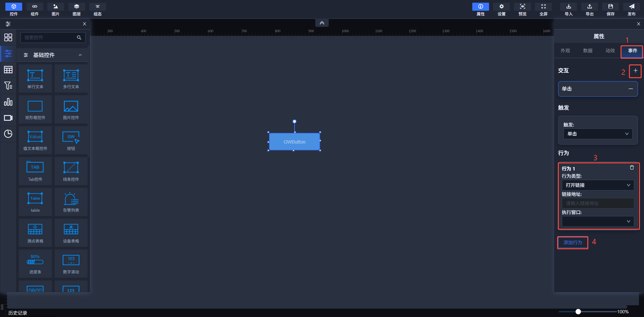Click the zoom slider handle
This screenshot has width=644, height=317.
click(x=578, y=312)
